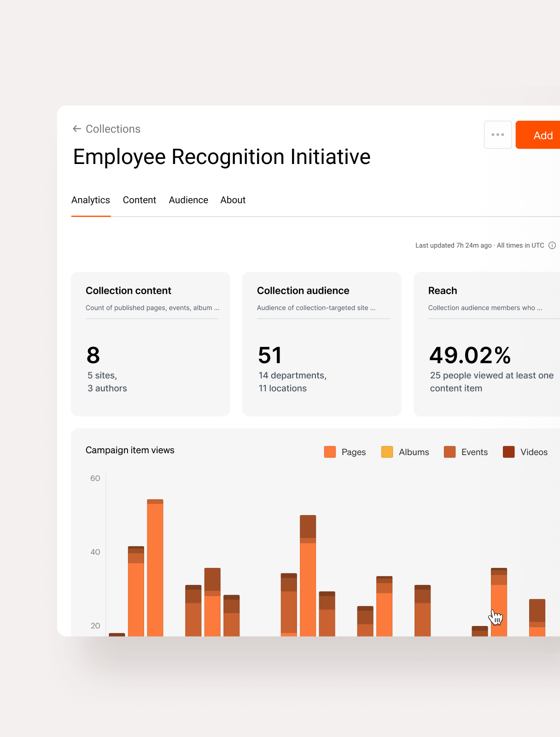
Task: Toggle the Albums legend swatch
Action: [387, 452]
